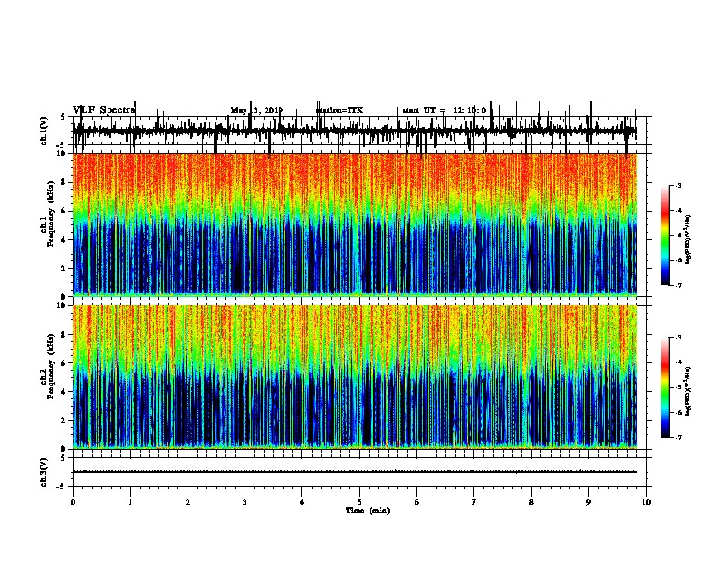Viewport: 728px width, 563px height.
Task: Click the "5" tick on ch.3(V) axis
Action: point(63,458)
